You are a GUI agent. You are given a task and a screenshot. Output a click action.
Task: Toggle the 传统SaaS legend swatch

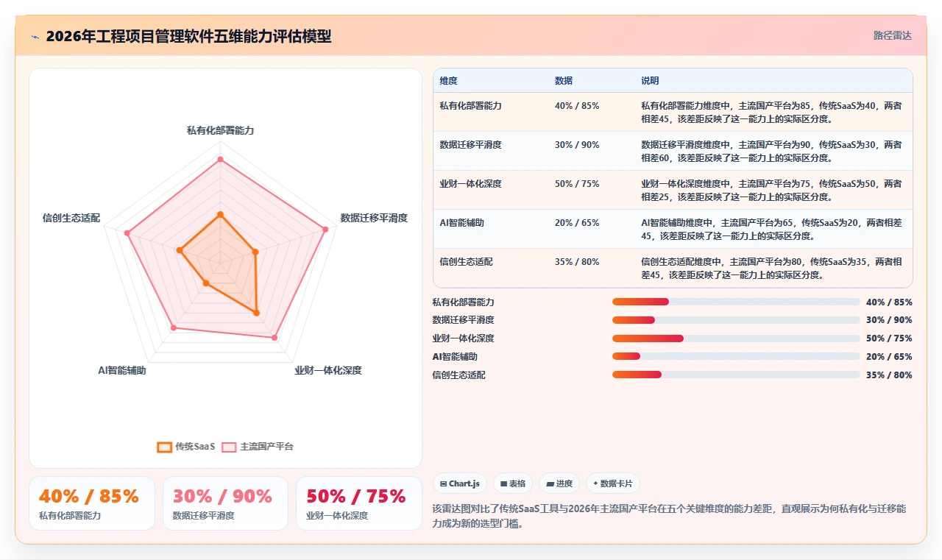164,447
